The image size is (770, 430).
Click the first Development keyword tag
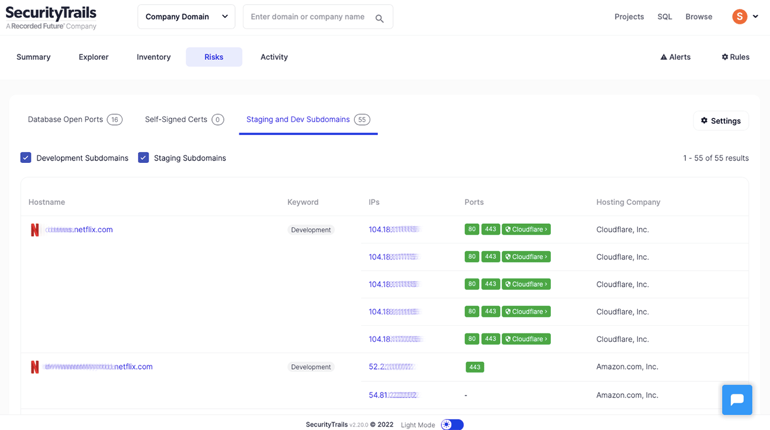coord(310,230)
